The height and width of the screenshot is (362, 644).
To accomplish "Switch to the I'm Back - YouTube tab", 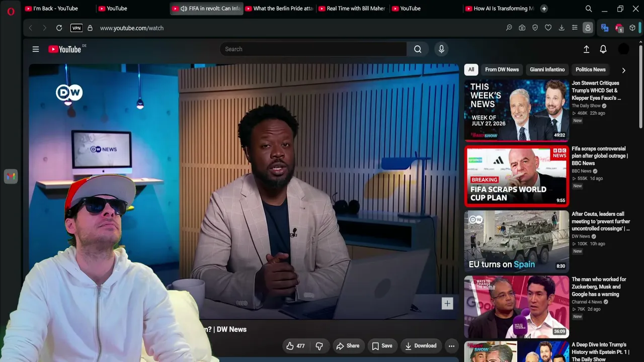I will pos(55,9).
